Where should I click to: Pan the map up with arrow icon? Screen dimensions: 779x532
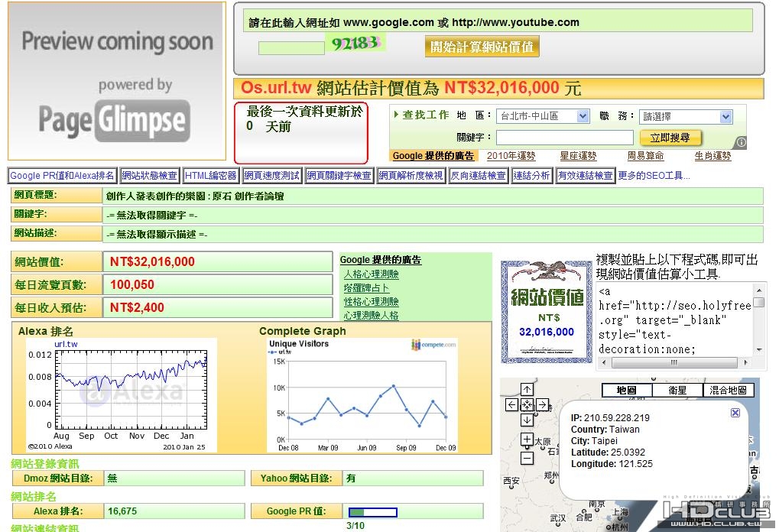pos(527,389)
